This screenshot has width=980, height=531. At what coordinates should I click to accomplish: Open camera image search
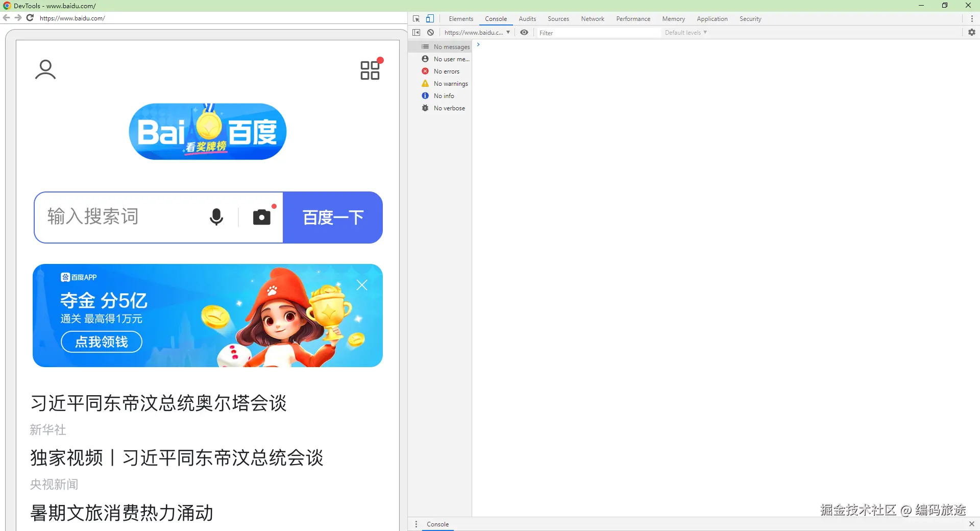262,217
